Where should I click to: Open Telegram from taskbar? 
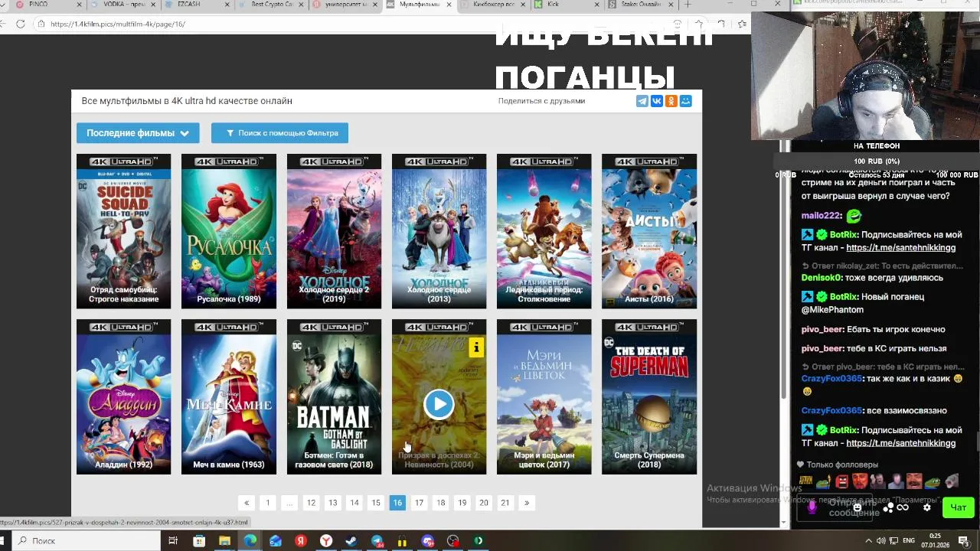pos(377,541)
